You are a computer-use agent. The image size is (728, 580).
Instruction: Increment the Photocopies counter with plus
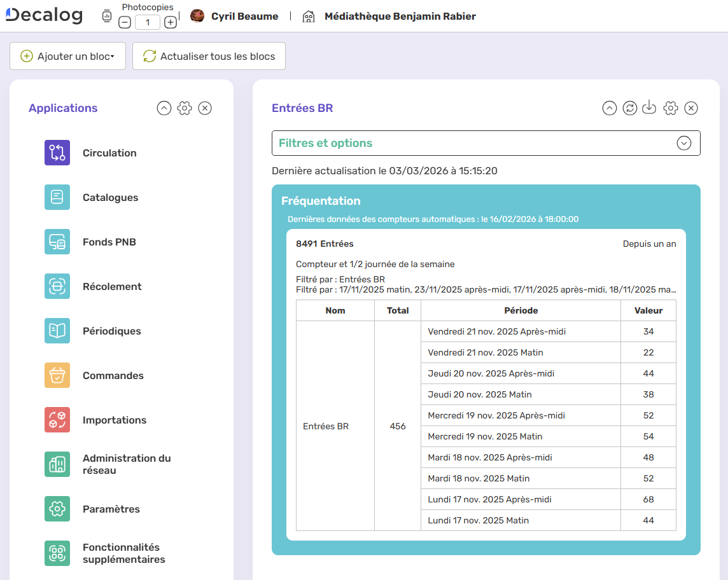[170, 21]
